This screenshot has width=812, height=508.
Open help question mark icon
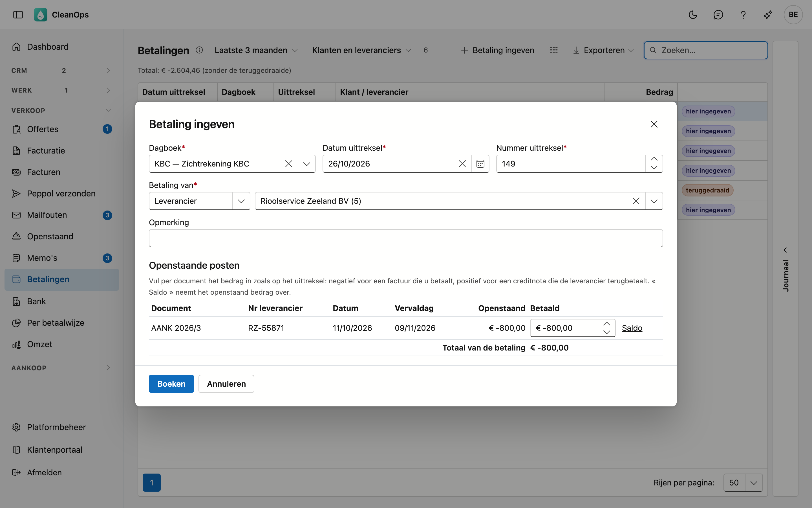point(743,14)
